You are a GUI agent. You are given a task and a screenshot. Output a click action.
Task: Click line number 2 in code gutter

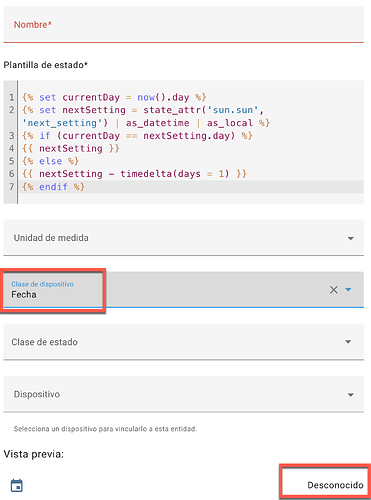[12, 110]
